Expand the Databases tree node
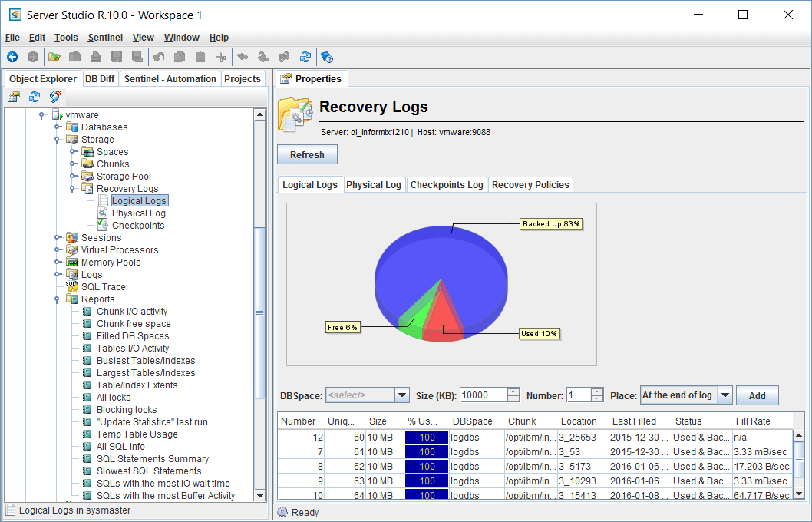 click(x=57, y=127)
